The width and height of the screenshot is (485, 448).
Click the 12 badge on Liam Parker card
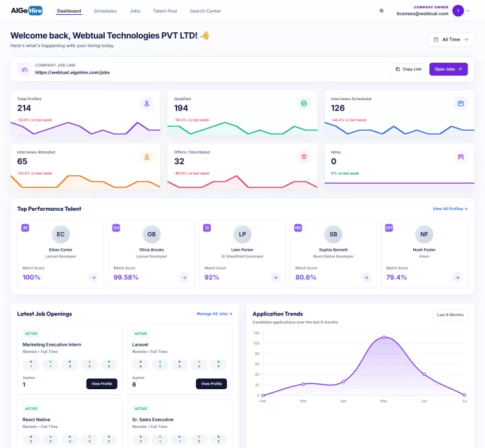tap(207, 228)
